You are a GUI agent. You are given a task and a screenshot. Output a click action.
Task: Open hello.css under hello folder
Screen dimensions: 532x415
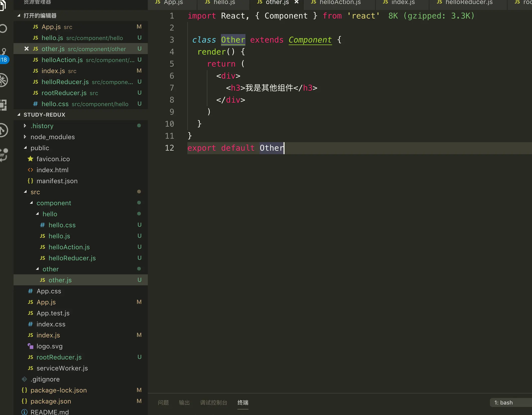[x=81, y=225]
